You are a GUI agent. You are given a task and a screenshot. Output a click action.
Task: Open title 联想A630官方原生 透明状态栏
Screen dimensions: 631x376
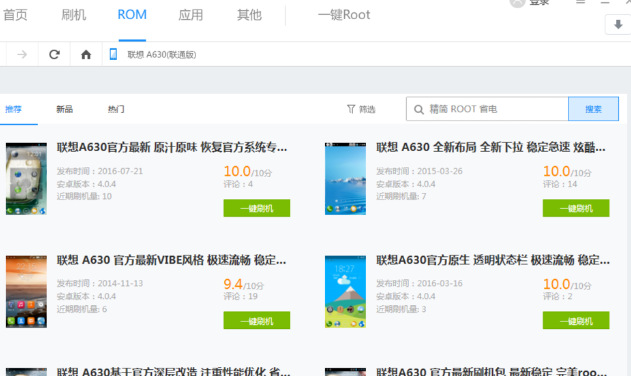pos(493,260)
